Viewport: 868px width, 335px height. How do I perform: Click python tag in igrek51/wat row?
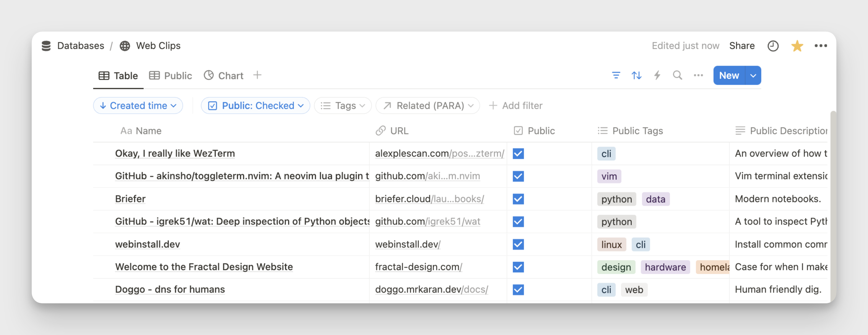pyautogui.click(x=617, y=222)
